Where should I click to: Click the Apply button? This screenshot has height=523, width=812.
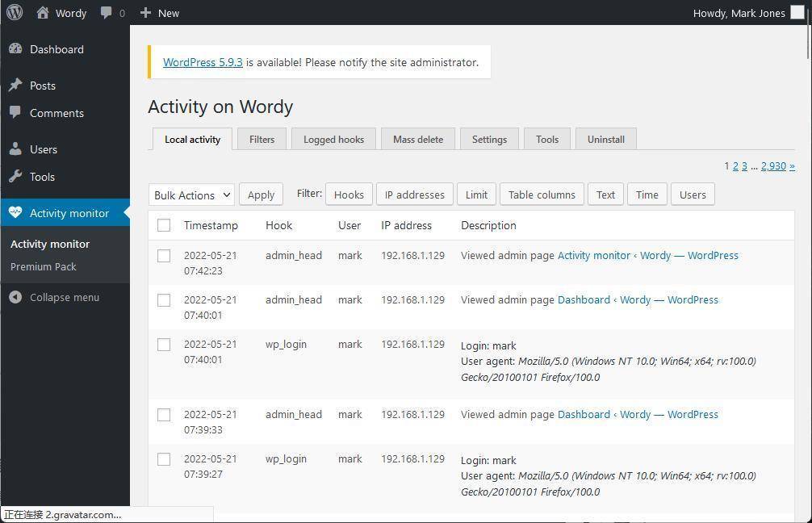(x=261, y=195)
